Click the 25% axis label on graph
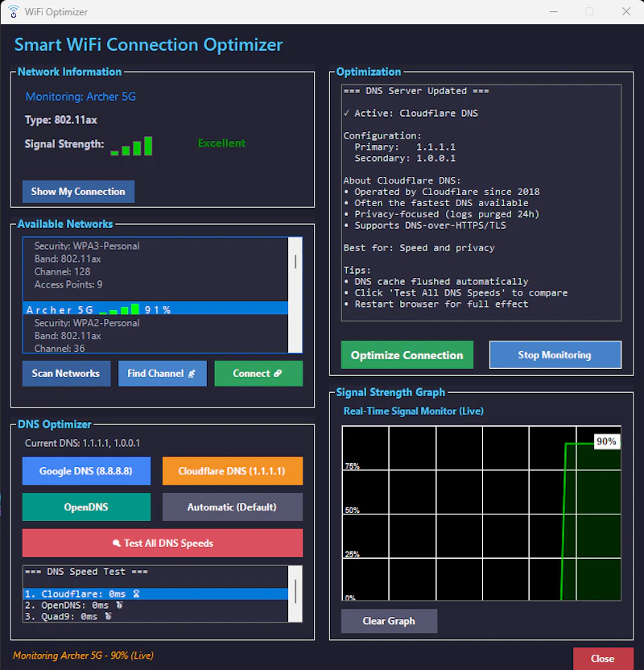 353,555
